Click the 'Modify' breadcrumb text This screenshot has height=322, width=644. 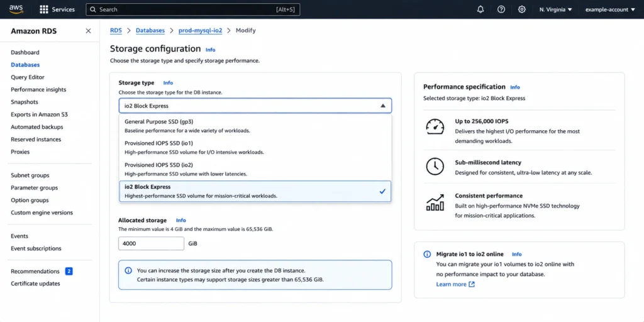pos(246,31)
